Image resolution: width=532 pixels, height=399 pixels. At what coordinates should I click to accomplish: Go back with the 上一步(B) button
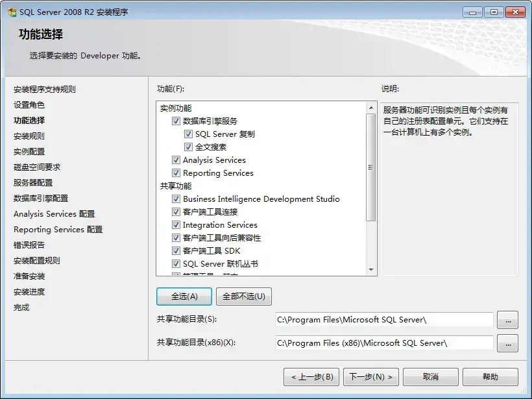pos(311,377)
